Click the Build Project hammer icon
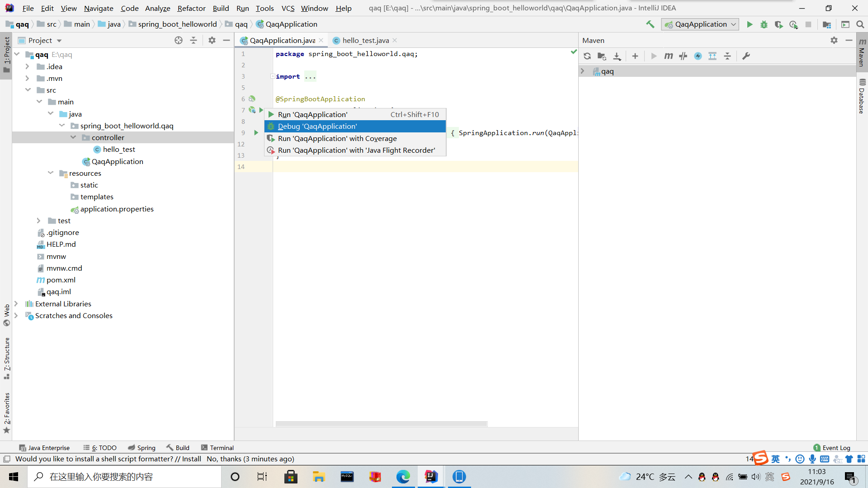This screenshot has height=488, width=868. click(x=650, y=24)
